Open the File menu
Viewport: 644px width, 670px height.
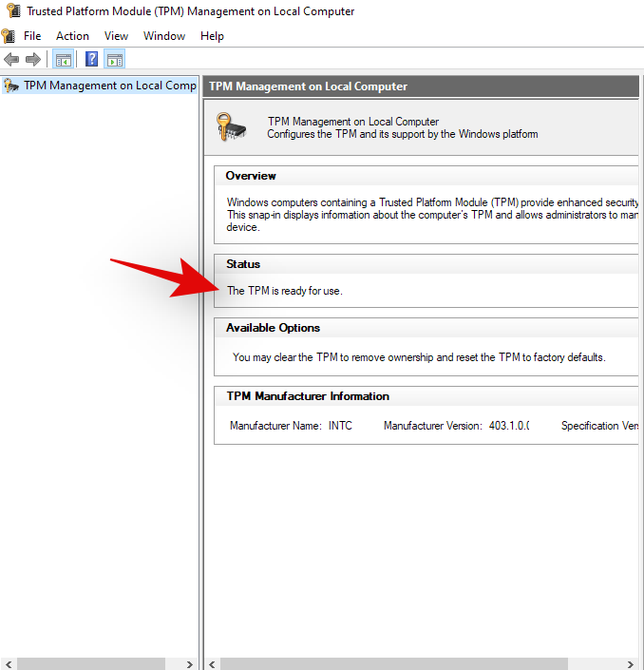(32, 36)
